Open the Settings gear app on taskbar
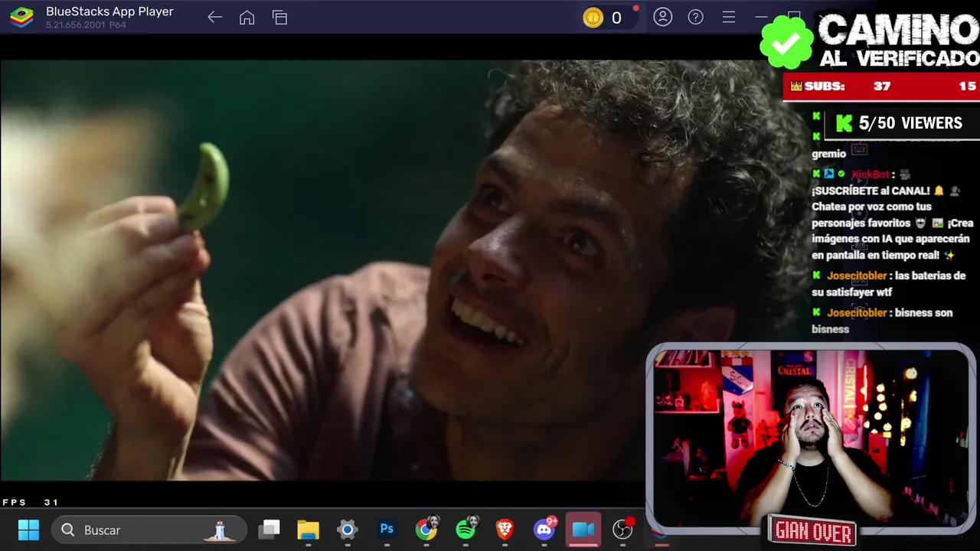 pyautogui.click(x=348, y=530)
